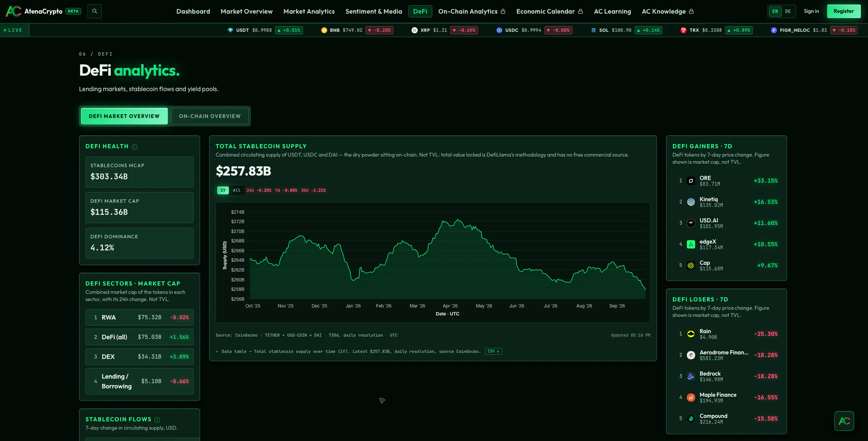The image size is (868, 441).
Task: Click the Maple Finance token icon
Action: pyautogui.click(x=691, y=398)
